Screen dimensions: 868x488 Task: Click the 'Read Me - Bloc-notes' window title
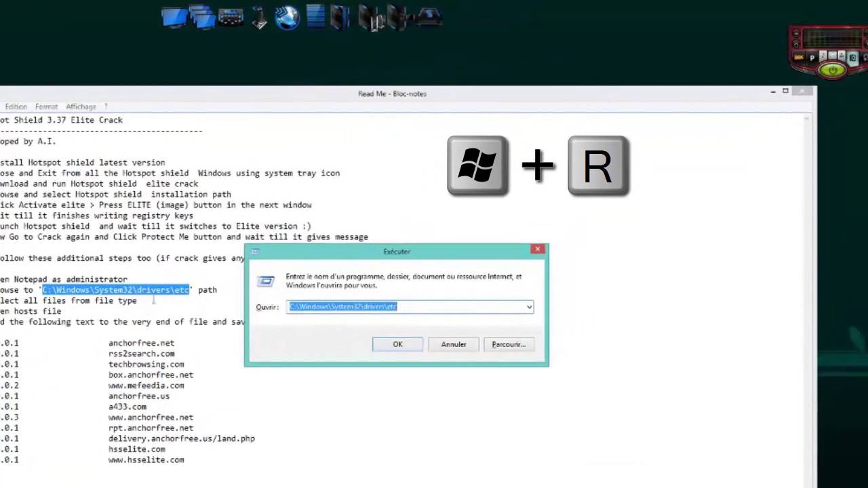tap(392, 94)
